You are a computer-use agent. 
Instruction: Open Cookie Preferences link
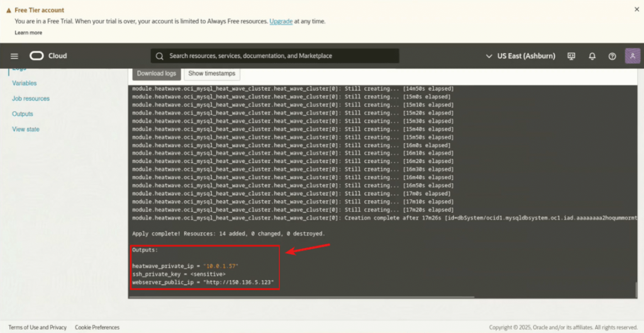(97, 327)
